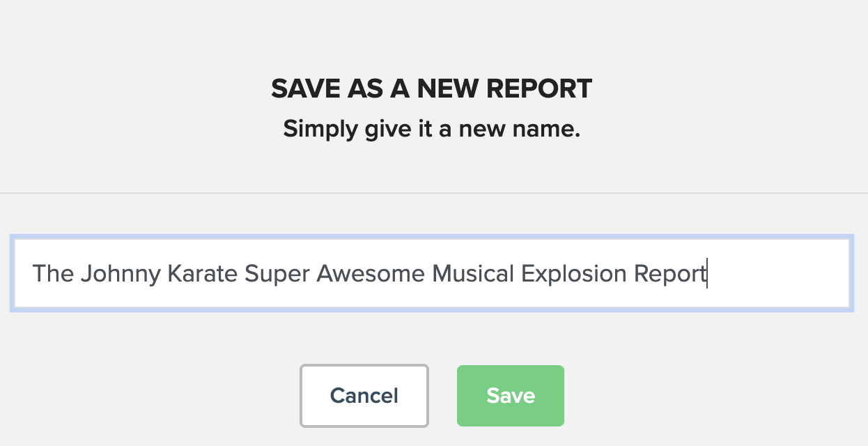This screenshot has height=446, width=868.
Task: Place cursor on the word Karate
Action: 203,273
